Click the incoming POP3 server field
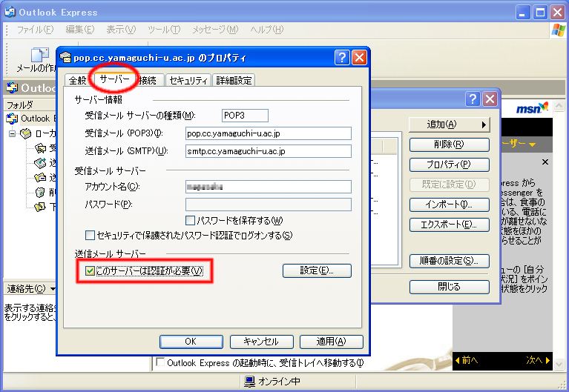569x392 pixels. coord(268,133)
